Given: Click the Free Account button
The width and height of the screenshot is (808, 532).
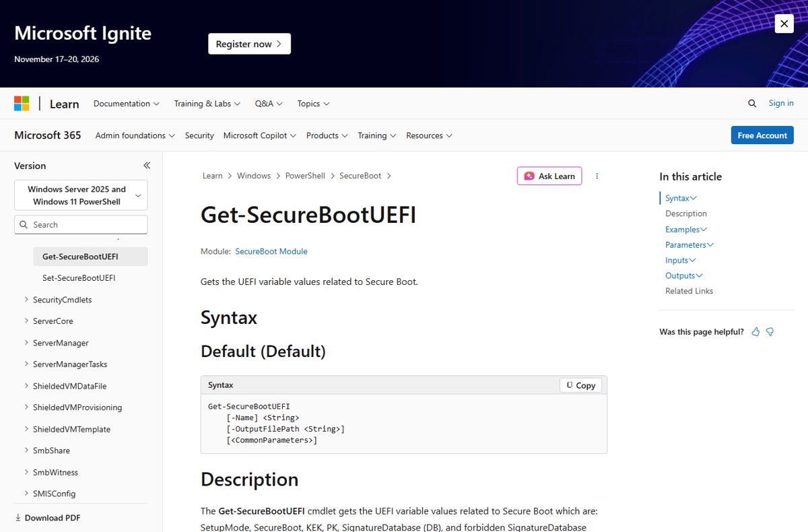Looking at the screenshot, I should click(762, 135).
